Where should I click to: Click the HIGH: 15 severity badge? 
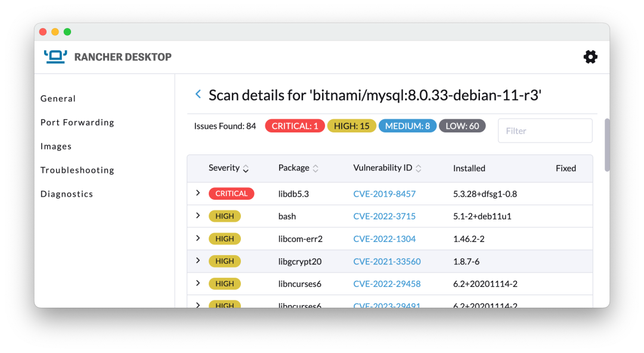352,126
